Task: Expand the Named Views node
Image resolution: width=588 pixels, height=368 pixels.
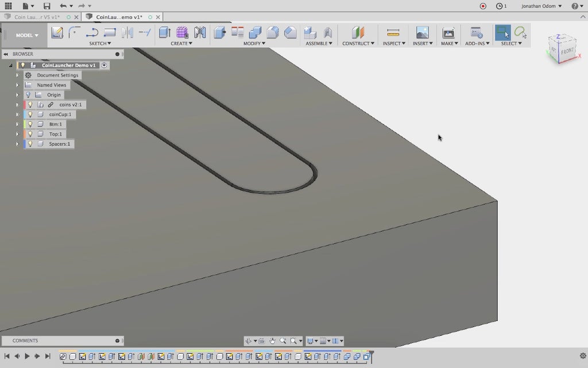Action: tap(17, 85)
